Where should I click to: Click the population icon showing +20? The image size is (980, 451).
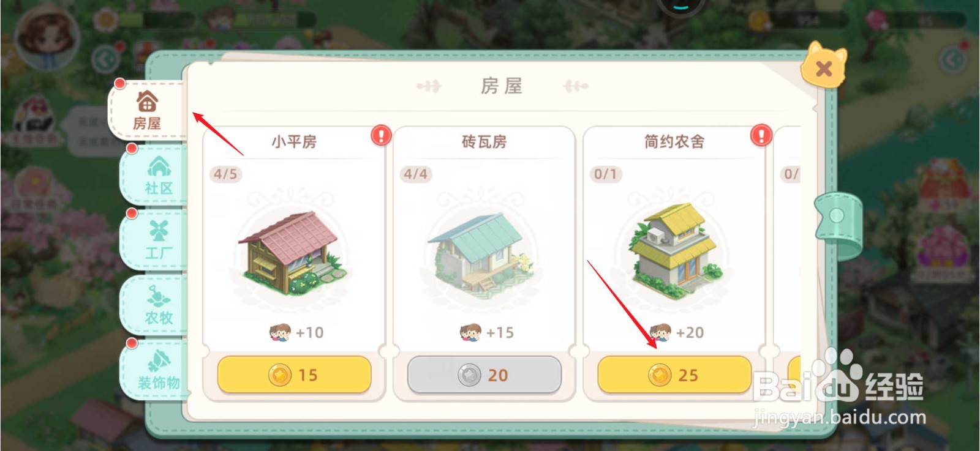[x=660, y=332]
